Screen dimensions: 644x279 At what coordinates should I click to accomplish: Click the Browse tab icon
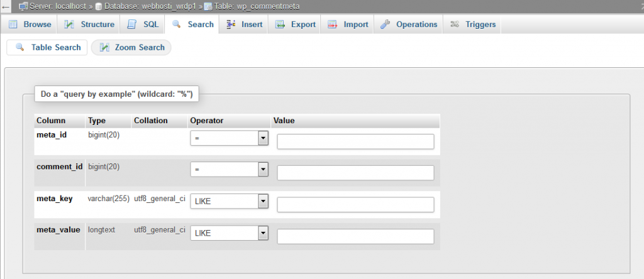[x=13, y=25]
